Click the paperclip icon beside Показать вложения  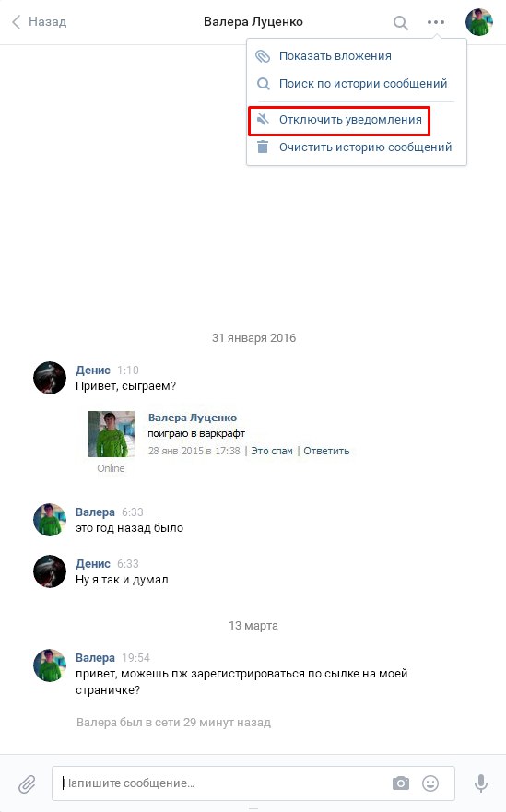coord(263,56)
